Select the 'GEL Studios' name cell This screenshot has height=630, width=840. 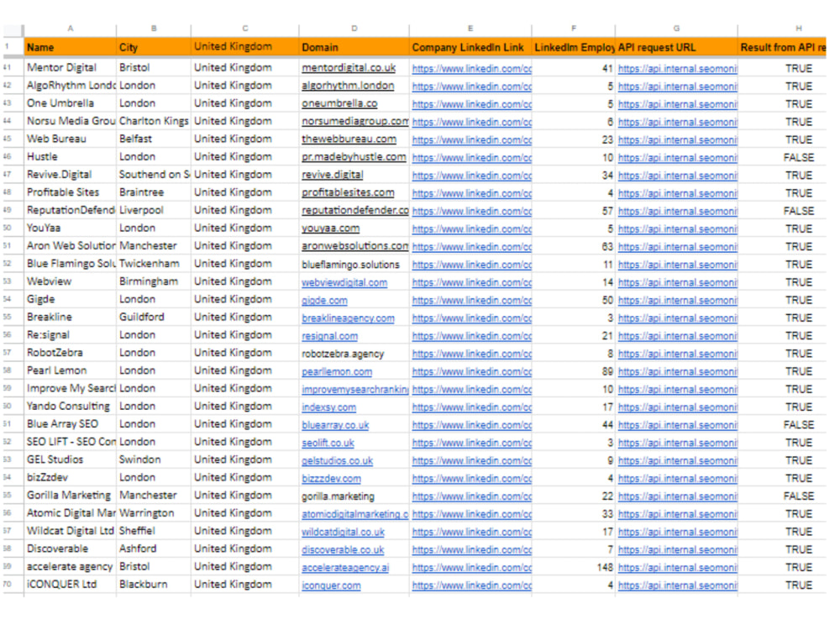click(x=71, y=459)
